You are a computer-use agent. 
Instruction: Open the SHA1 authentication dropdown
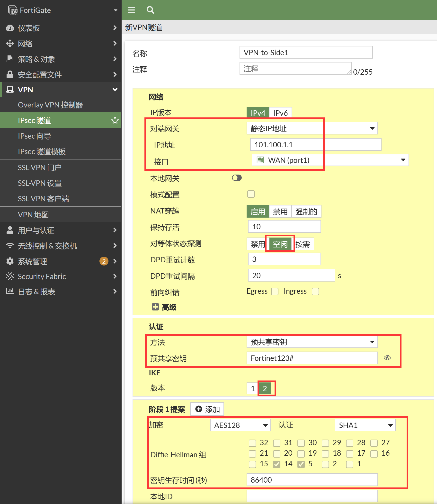(x=365, y=425)
